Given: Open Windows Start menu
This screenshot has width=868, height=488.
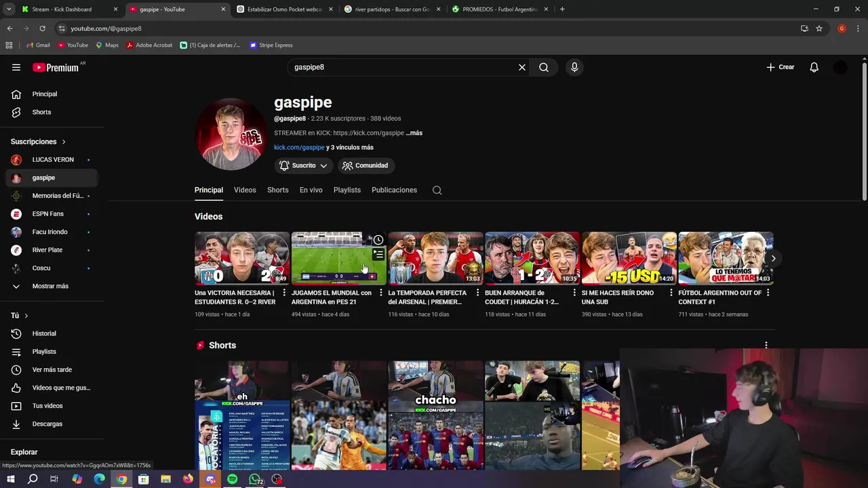Looking at the screenshot, I should click(10, 479).
